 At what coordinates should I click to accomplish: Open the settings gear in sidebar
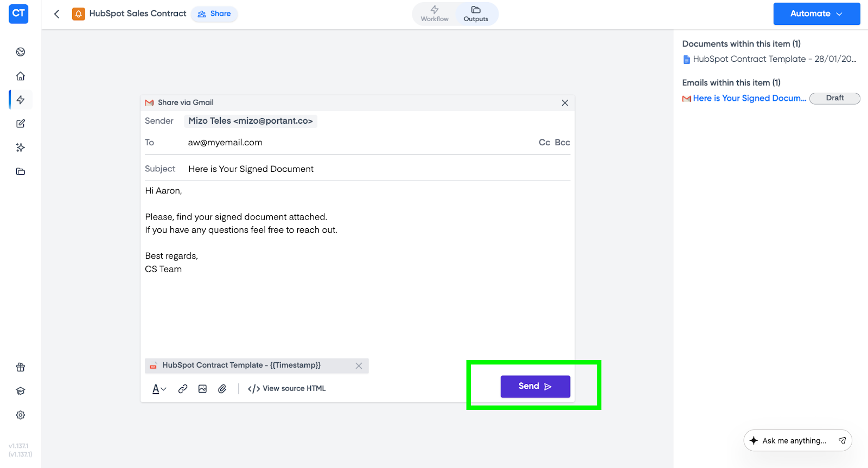coord(21,415)
